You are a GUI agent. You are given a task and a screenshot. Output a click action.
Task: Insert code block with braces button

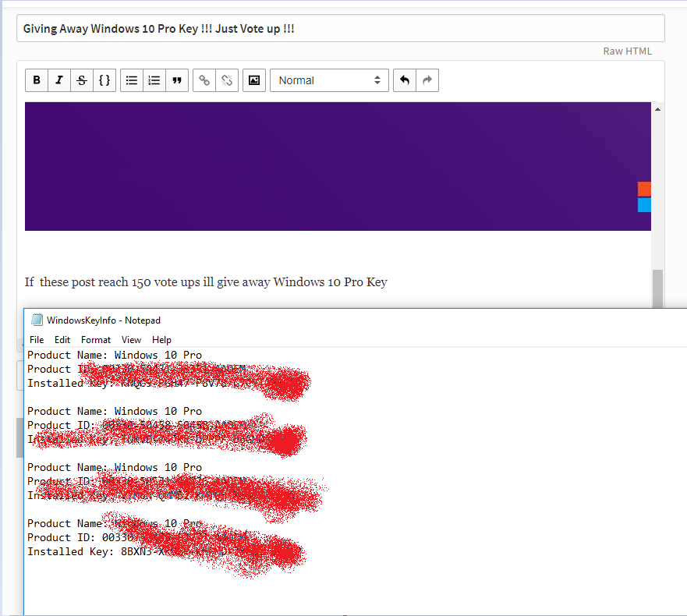(104, 80)
